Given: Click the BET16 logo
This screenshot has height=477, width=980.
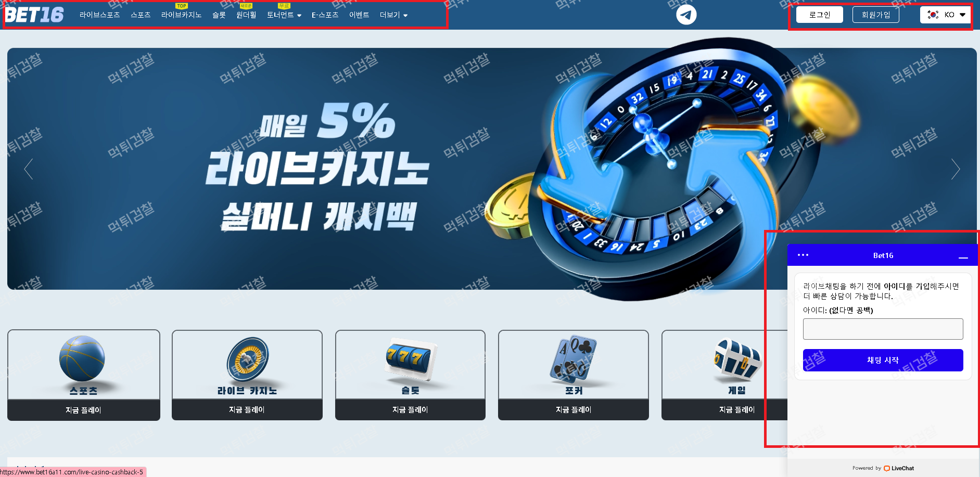Looking at the screenshot, I should coord(34,15).
